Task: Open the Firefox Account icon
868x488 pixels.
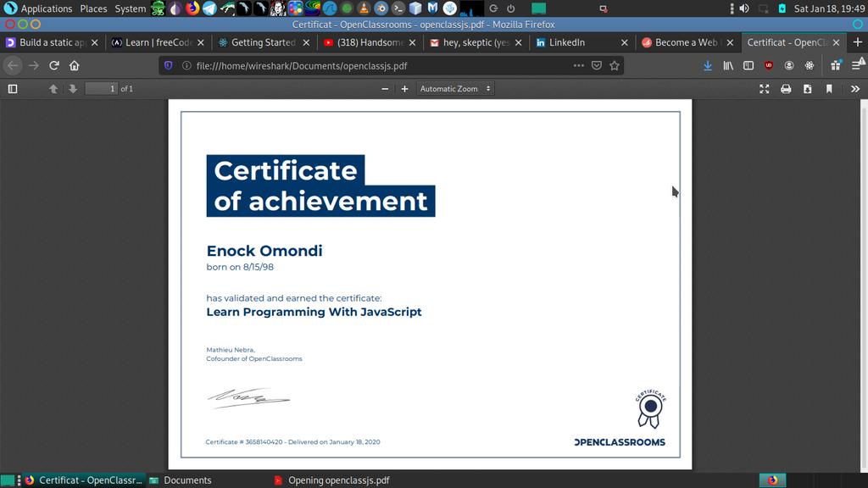Action: [789, 65]
